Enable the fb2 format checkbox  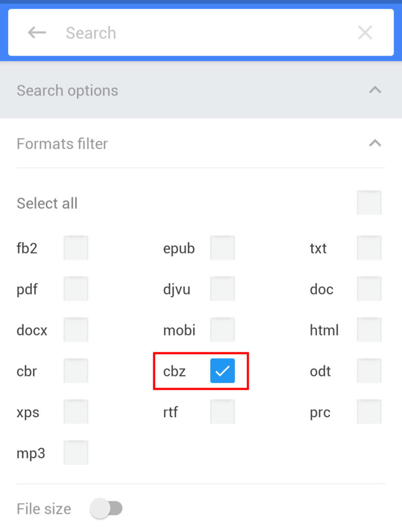tap(75, 247)
